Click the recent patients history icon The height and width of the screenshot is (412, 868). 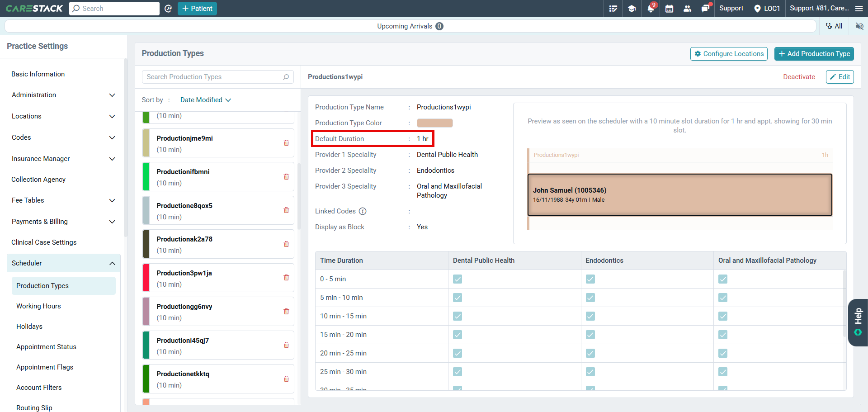[169, 9]
